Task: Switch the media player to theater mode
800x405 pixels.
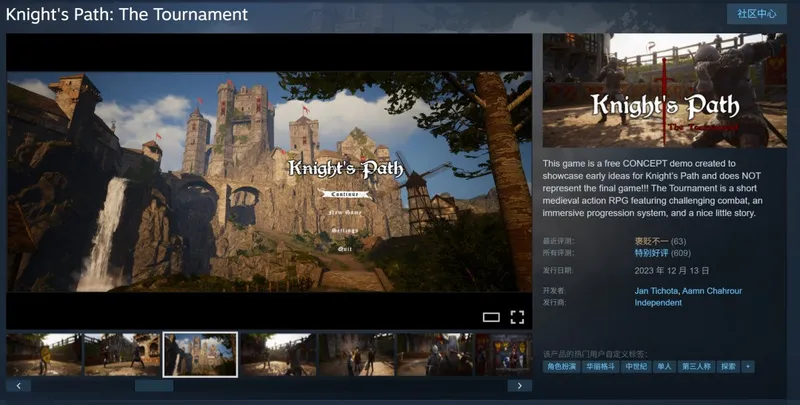Action: 491,317
